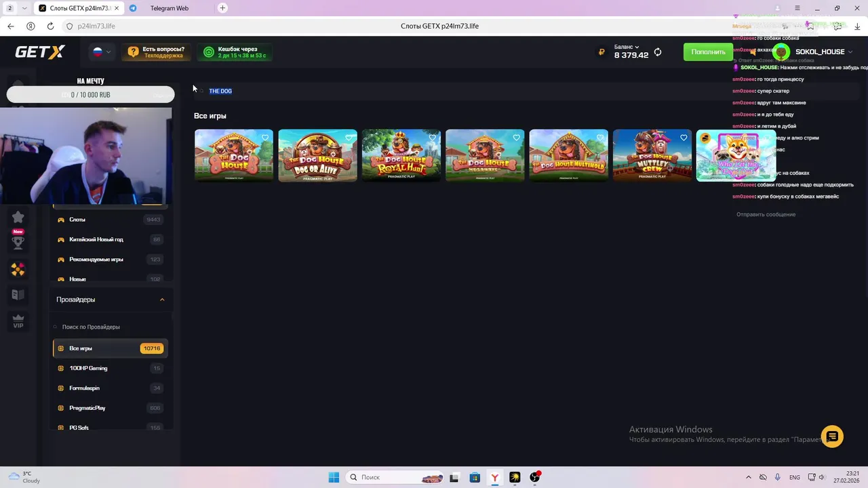The height and width of the screenshot is (488, 868).
Task: Open Dog House Muttley Crew game
Action: click(x=652, y=155)
